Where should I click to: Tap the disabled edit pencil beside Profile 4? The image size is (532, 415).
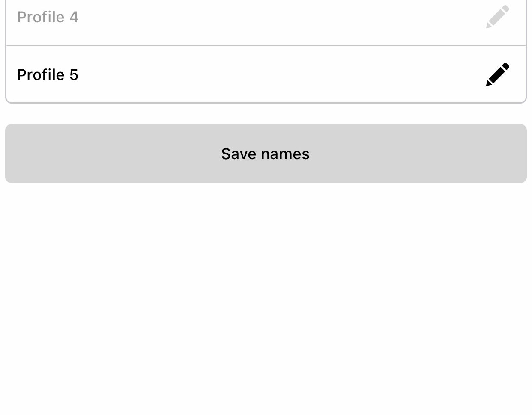pyautogui.click(x=498, y=17)
